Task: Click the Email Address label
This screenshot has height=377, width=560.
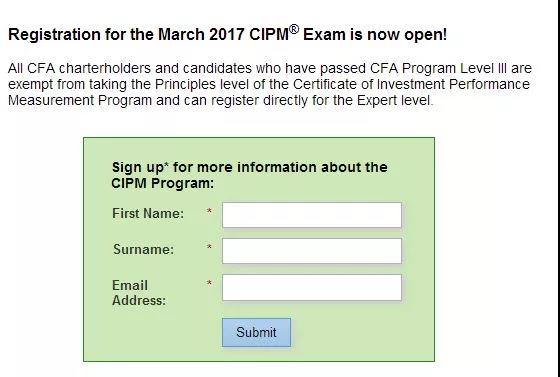Action: click(x=139, y=293)
